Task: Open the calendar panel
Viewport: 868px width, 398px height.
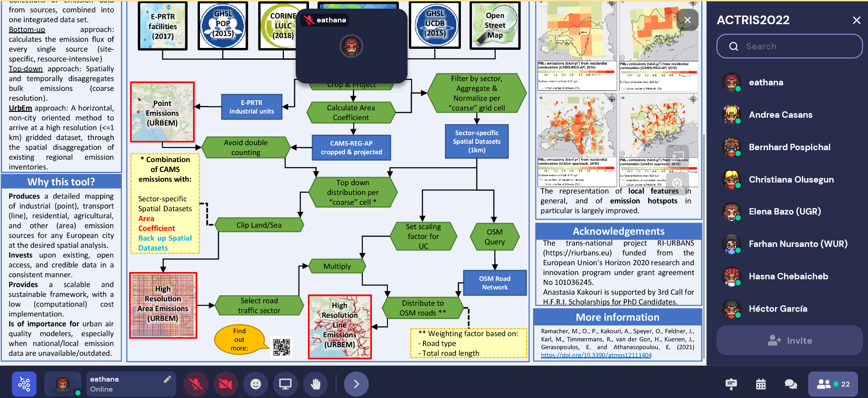Action: (761, 384)
